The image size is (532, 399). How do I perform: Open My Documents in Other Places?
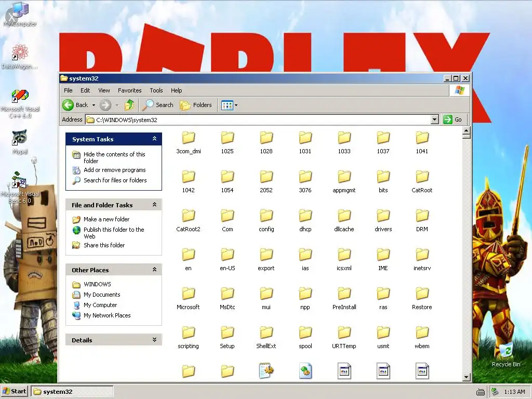(102, 295)
